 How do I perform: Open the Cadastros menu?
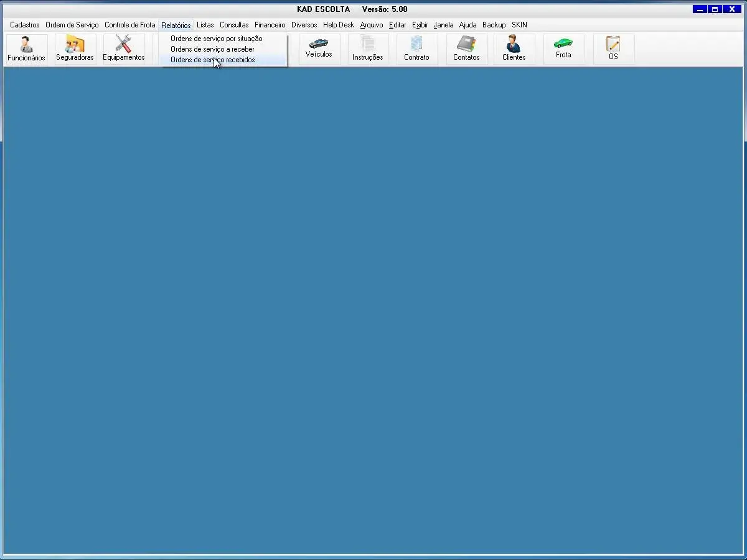pyautogui.click(x=24, y=25)
